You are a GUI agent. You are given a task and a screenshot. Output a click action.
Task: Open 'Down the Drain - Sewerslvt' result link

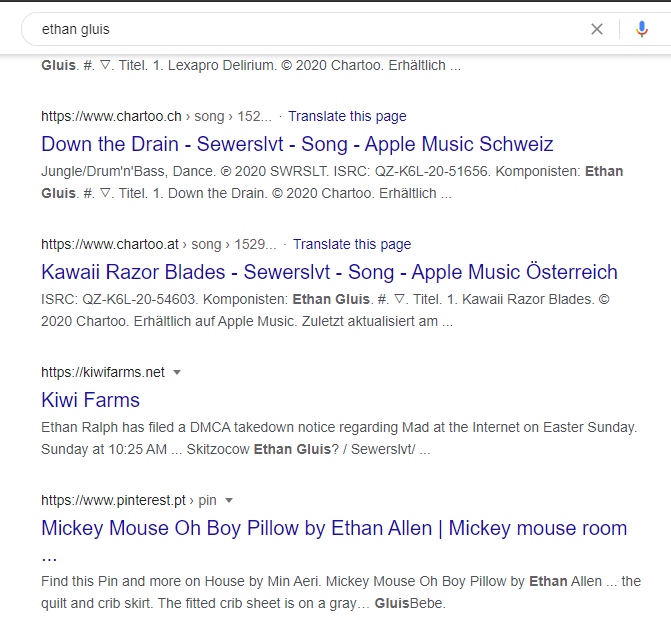click(297, 144)
